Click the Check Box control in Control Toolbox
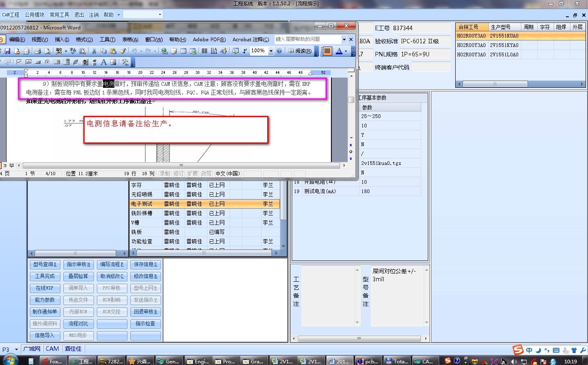The width and height of the screenshot is (588, 365). (19, 62)
